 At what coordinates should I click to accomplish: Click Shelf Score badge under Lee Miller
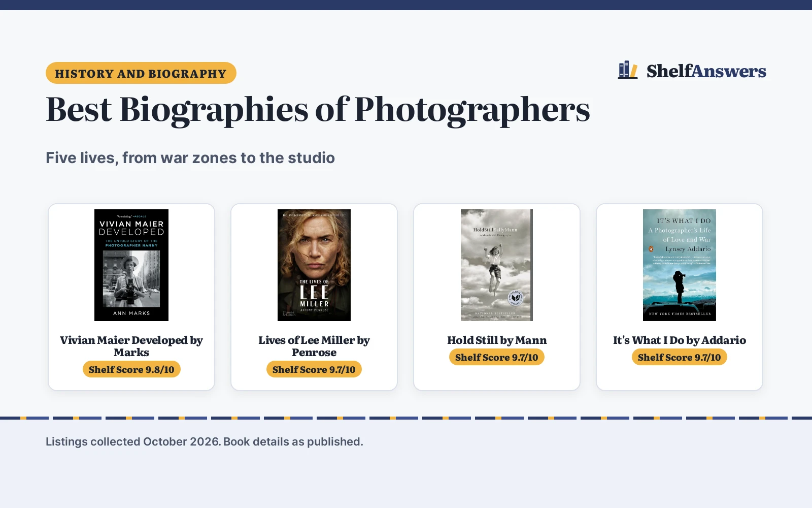click(314, 369)
